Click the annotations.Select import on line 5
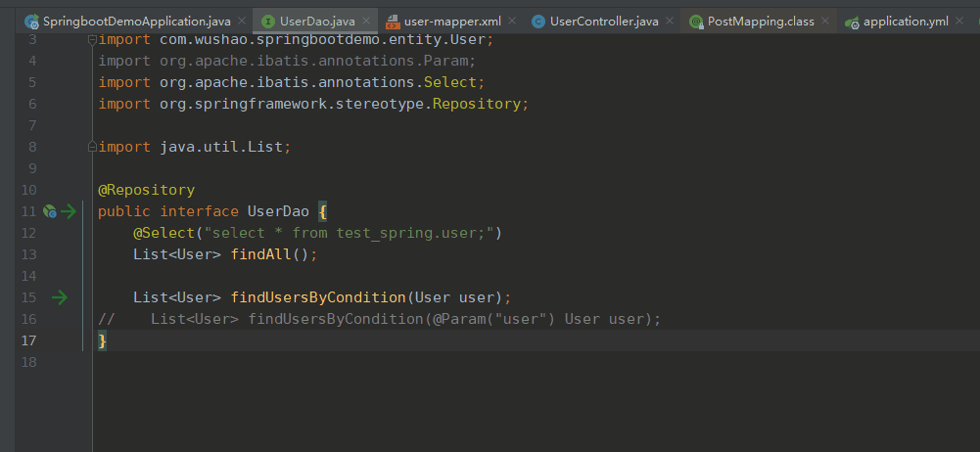This screenshot has height=452, width=980. tap(292, 82)
